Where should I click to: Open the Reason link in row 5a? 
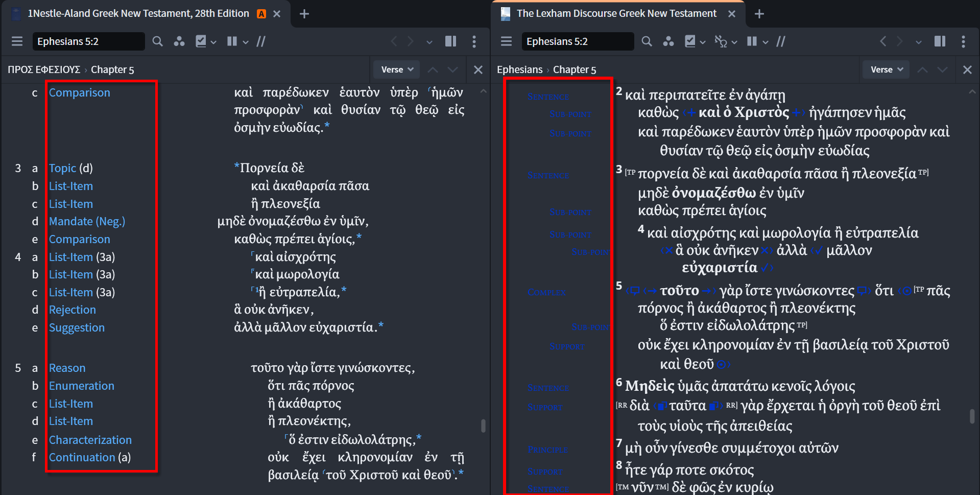tap(67, 368)
